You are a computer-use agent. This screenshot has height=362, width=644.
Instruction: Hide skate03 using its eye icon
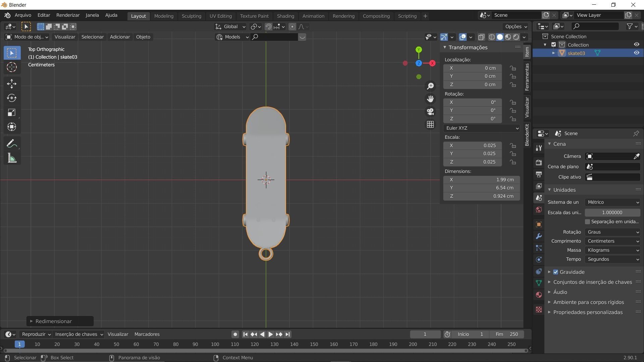coord(636,53)
